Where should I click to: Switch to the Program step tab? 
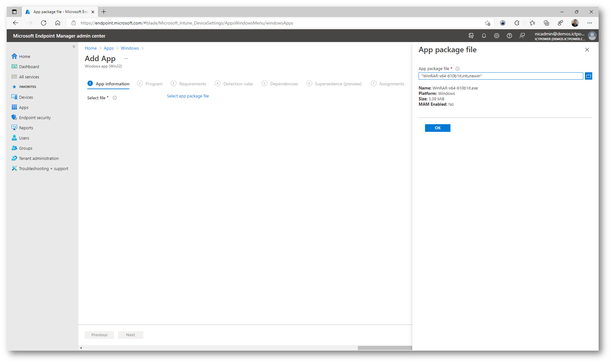(x=153, y=84)
